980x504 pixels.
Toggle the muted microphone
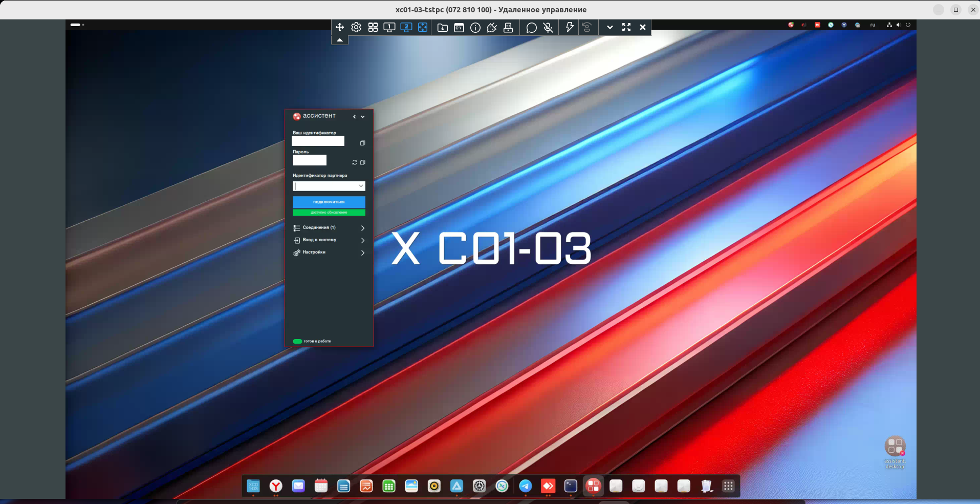[x=548, y=28]
